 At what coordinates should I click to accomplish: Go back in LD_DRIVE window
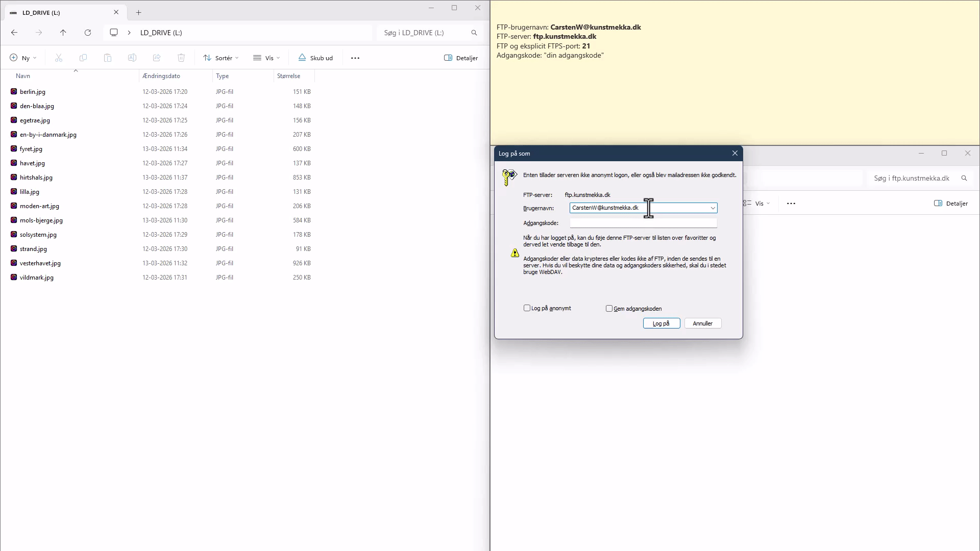[14, 33]
